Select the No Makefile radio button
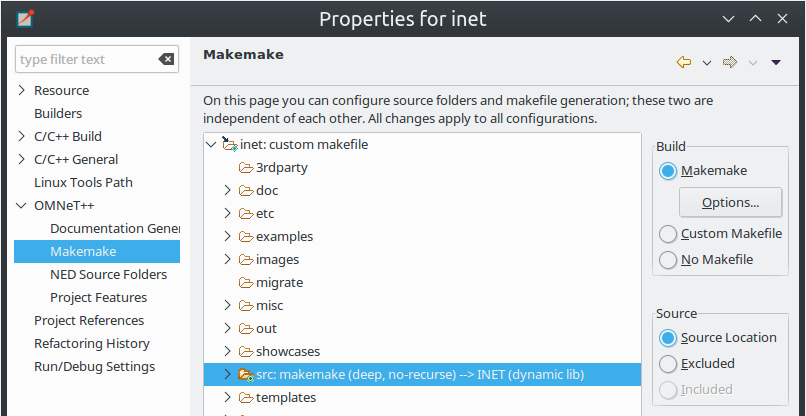 pos(668,260)
